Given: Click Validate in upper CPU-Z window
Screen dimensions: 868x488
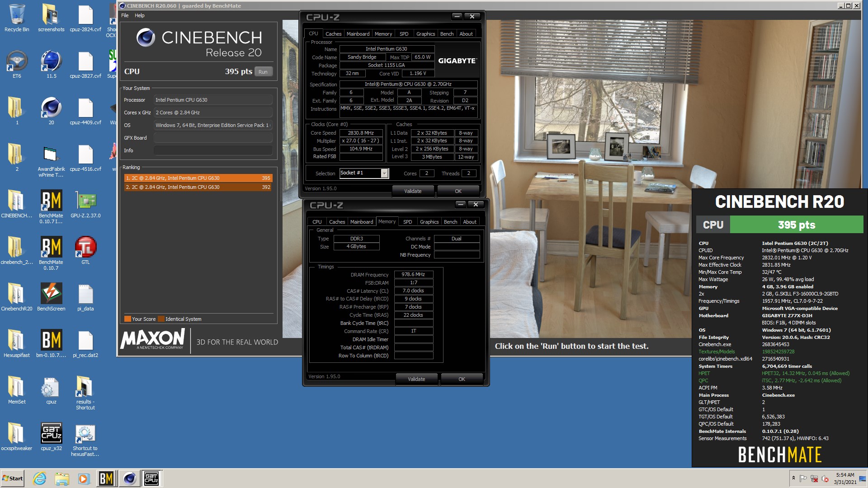Looking at the screenshot, I should [413, 191].
